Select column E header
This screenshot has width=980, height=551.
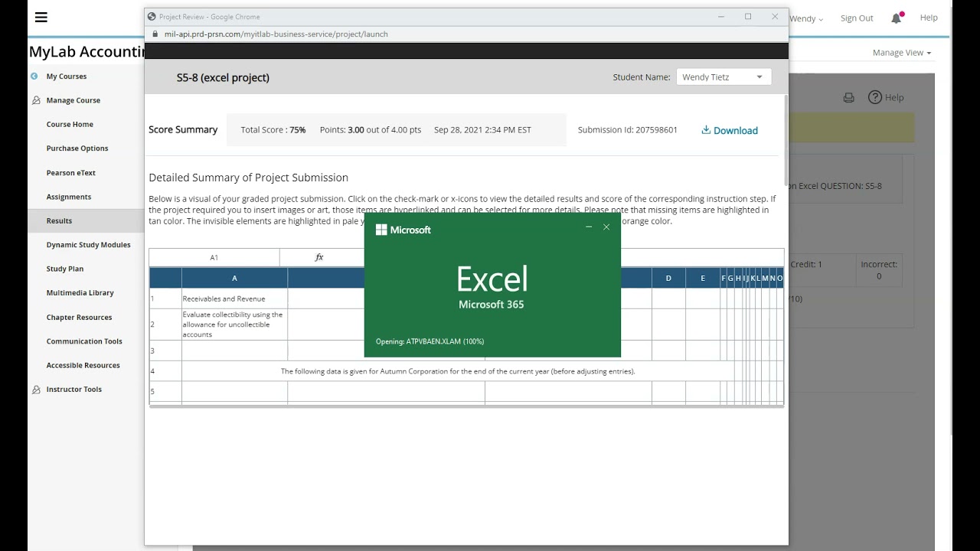click(703, 278)
